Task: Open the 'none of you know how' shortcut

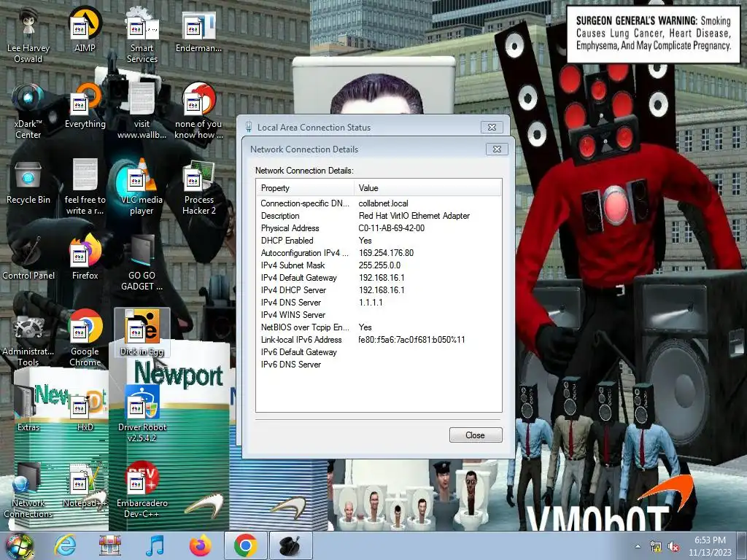Action: click(x=198, y=112)
